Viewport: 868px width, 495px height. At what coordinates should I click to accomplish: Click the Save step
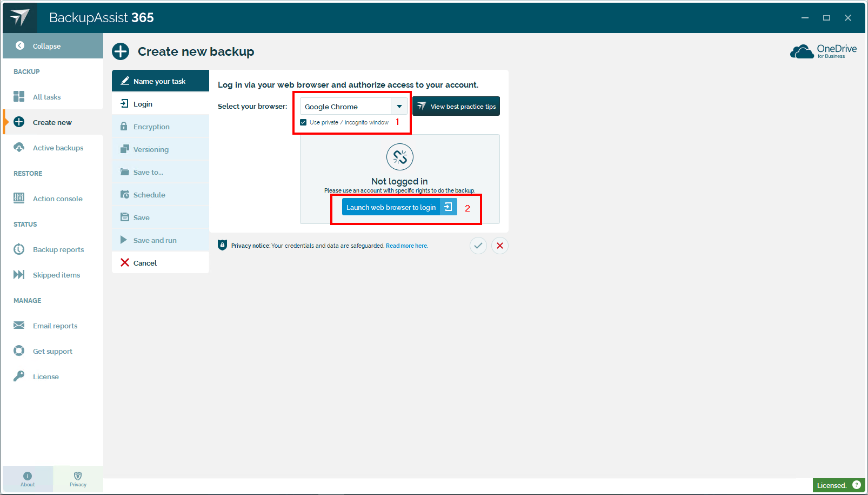pos(161,217)
